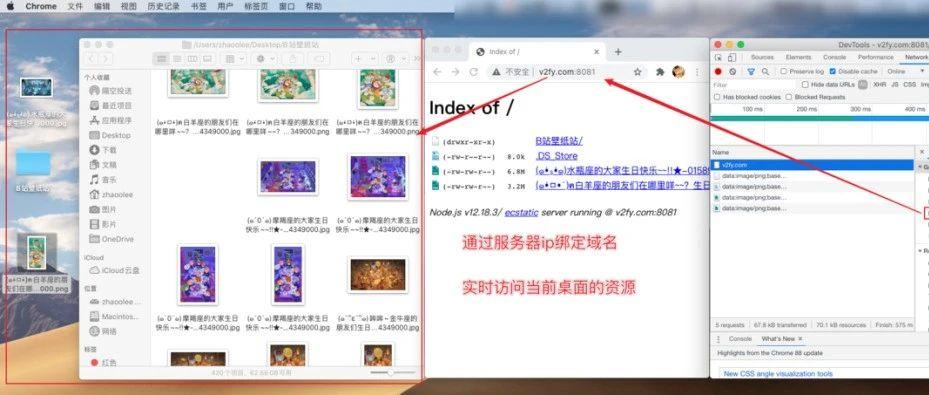Select Desktop in Finder sidebar
The height and width of the screenshot is (395, 929).
pos(110,135)
